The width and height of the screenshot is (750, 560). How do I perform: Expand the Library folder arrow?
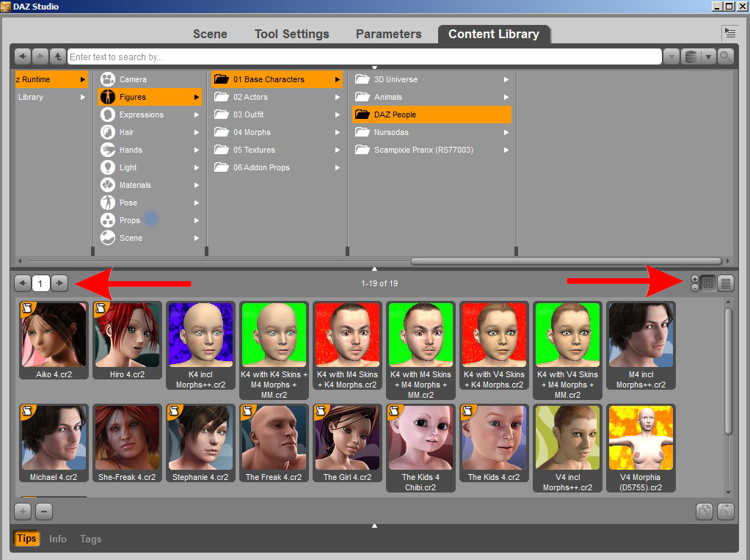[83, 97]
